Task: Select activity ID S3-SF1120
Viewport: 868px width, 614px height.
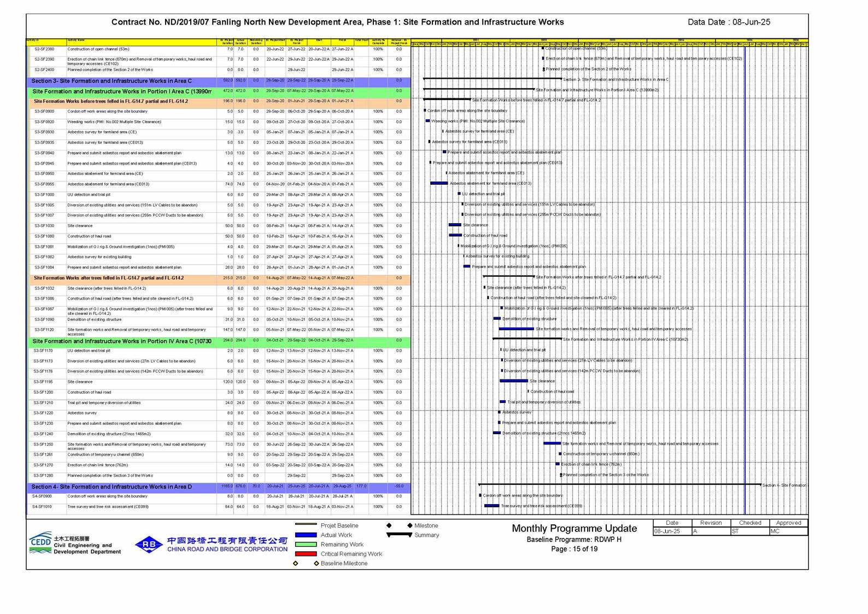Action: [x=44, y=330]
